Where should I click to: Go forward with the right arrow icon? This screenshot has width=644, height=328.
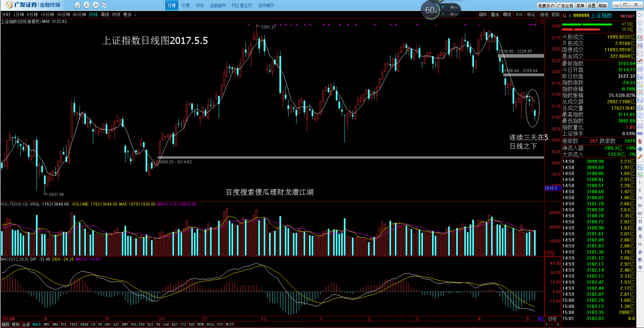95,5
